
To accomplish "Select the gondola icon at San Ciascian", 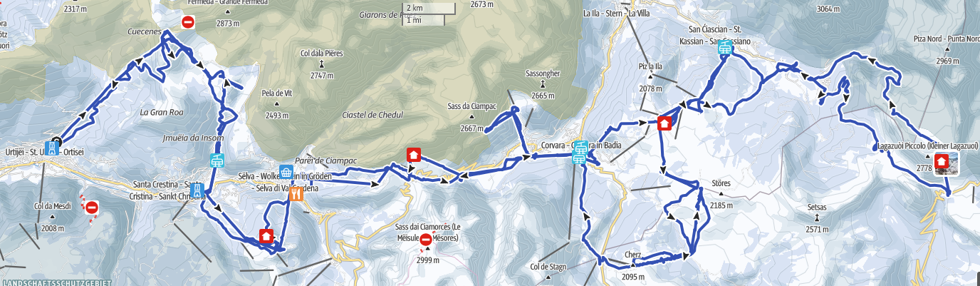I will tap(726, 48).
